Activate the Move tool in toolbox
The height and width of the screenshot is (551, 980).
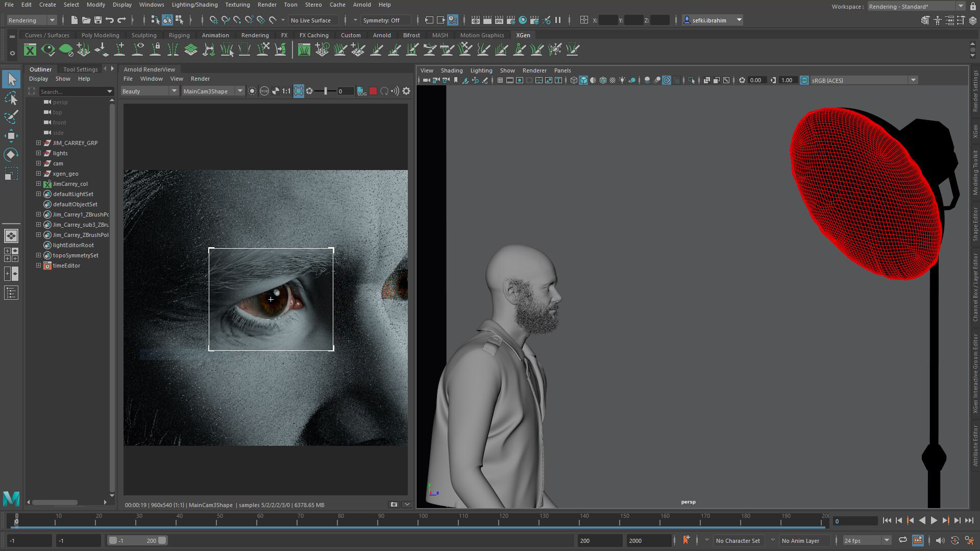(11, 136)
